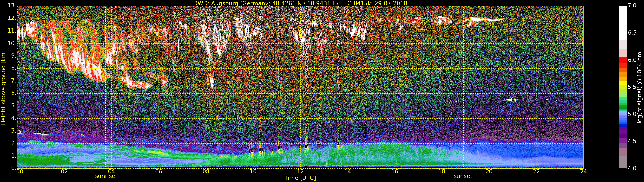Select the 12 tick on the time axis
The image size is (644, 182).
(x=300, y=172)
